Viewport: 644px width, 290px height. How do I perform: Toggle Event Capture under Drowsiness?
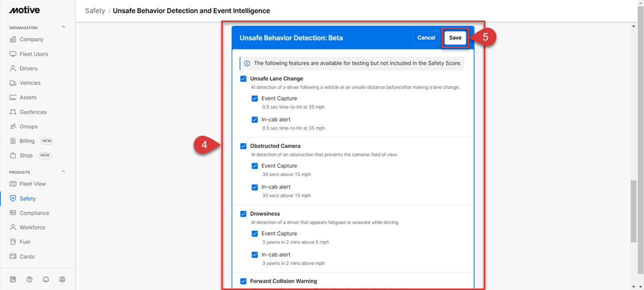(254, 234)
